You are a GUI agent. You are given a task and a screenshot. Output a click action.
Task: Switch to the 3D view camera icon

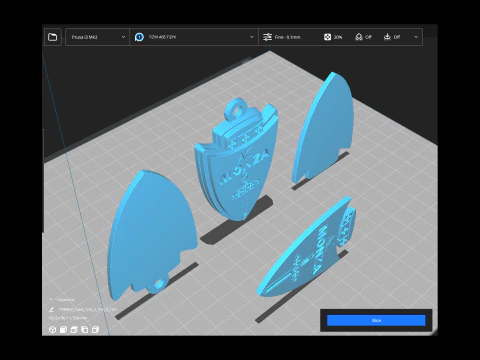52,330
